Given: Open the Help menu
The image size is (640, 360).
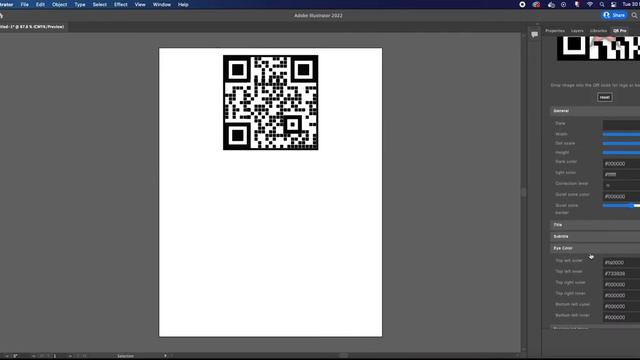Looking at the screenshot, I should [183, 4].
